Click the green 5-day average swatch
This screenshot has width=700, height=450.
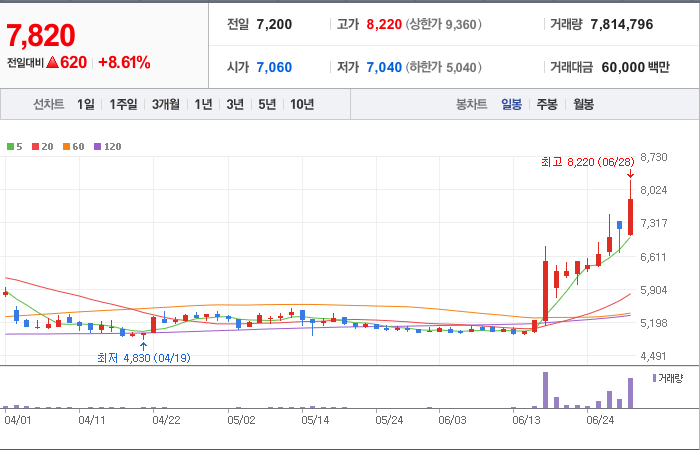10,146
